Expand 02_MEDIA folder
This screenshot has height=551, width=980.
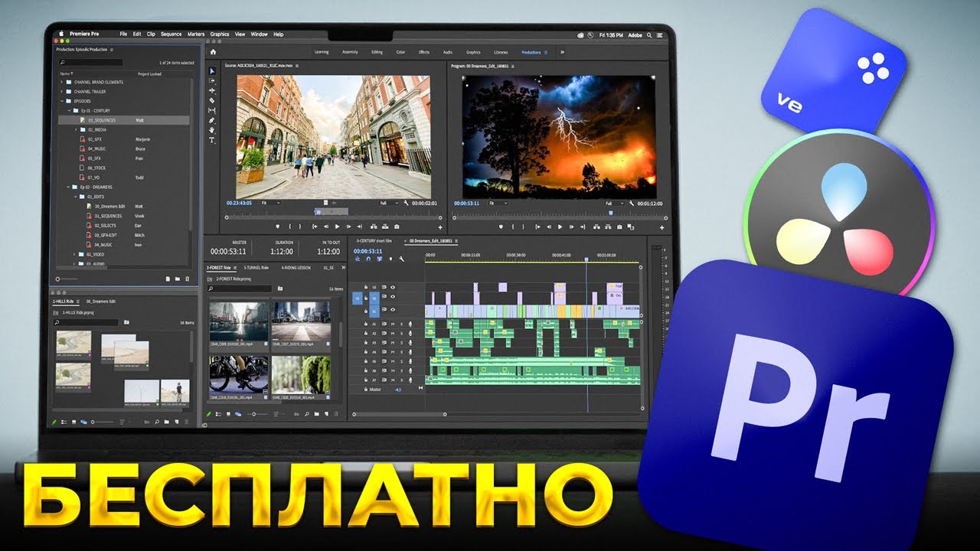(x=76, y=129)
